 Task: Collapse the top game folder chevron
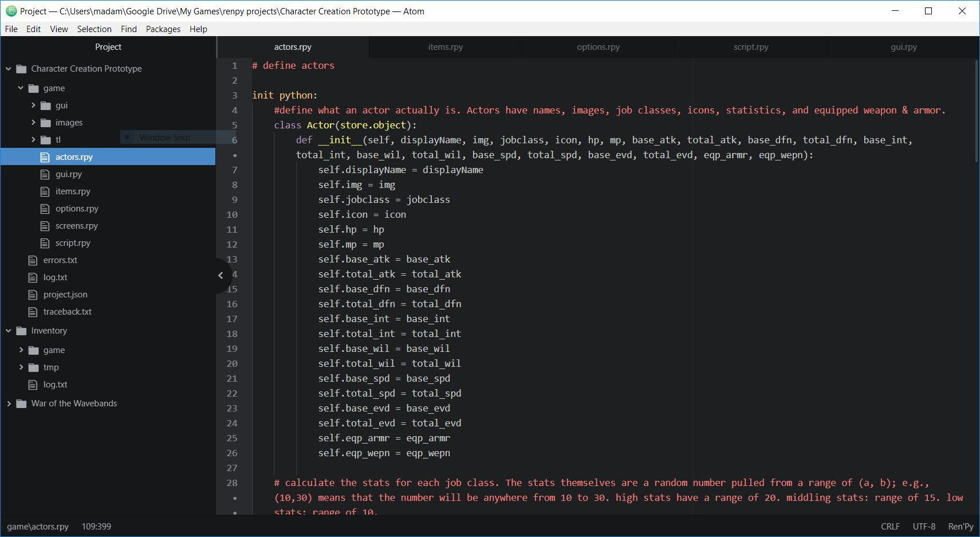(21, 88)
